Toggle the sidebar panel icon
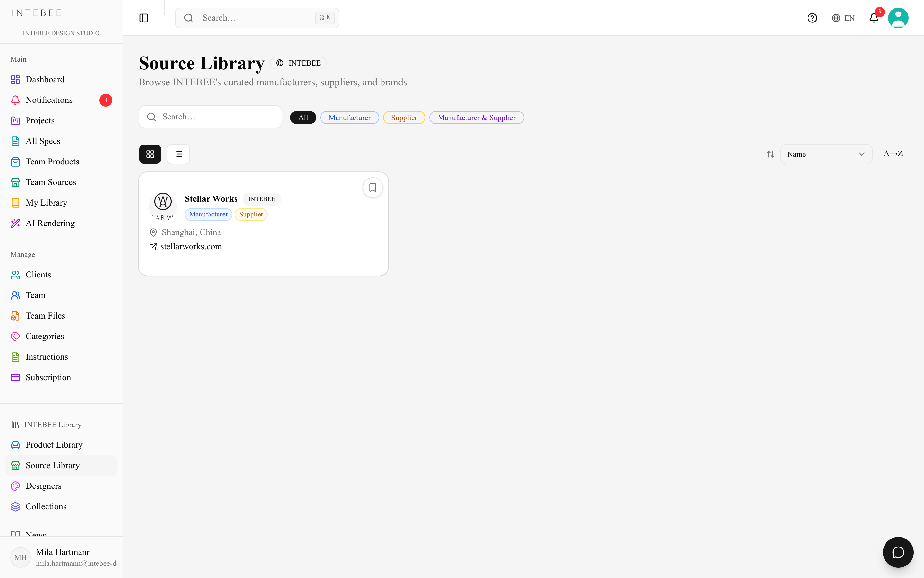Viewport: 924px width, 578px height. click(143, 18)
